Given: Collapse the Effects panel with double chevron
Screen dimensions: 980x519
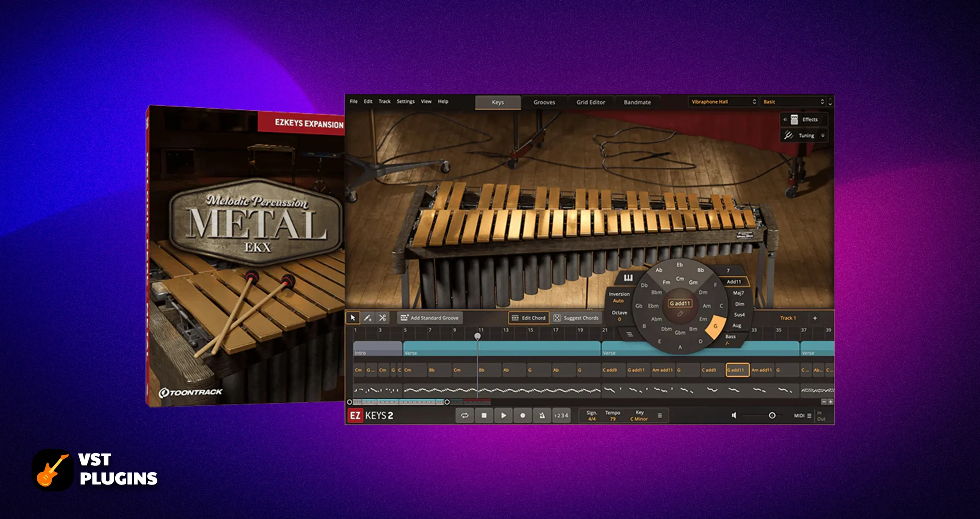Looking at the screenshot, I should (785, 119).
